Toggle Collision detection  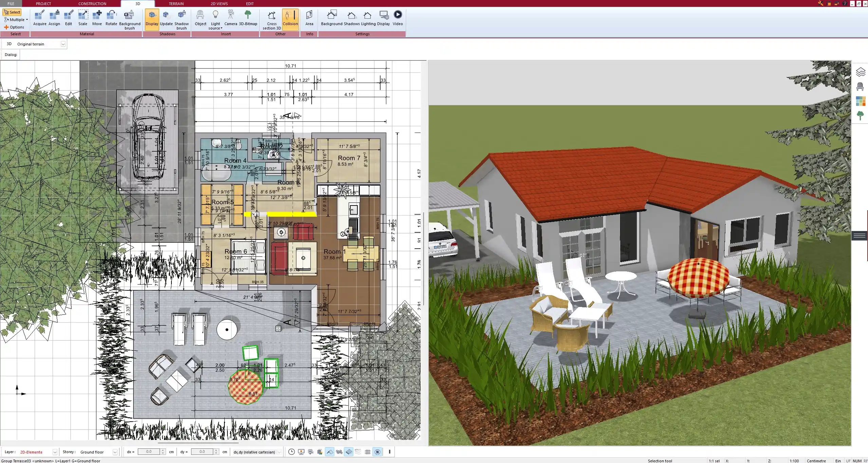[x=290, y=19]
